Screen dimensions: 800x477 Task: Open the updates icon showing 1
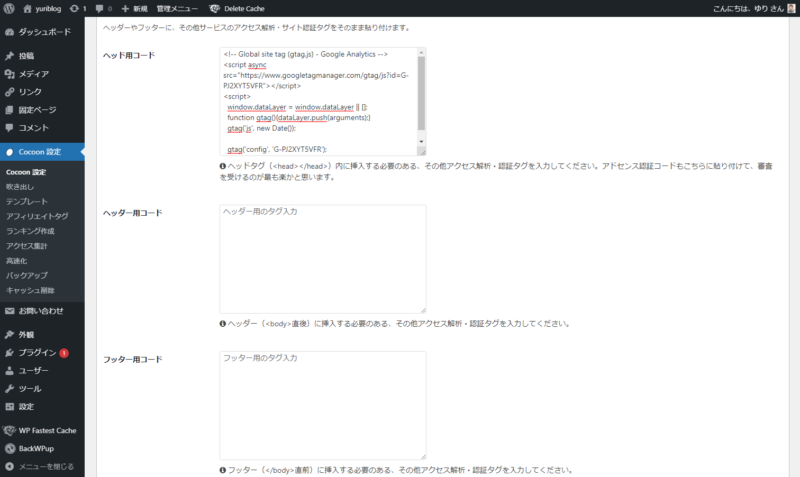pos(74,8)
